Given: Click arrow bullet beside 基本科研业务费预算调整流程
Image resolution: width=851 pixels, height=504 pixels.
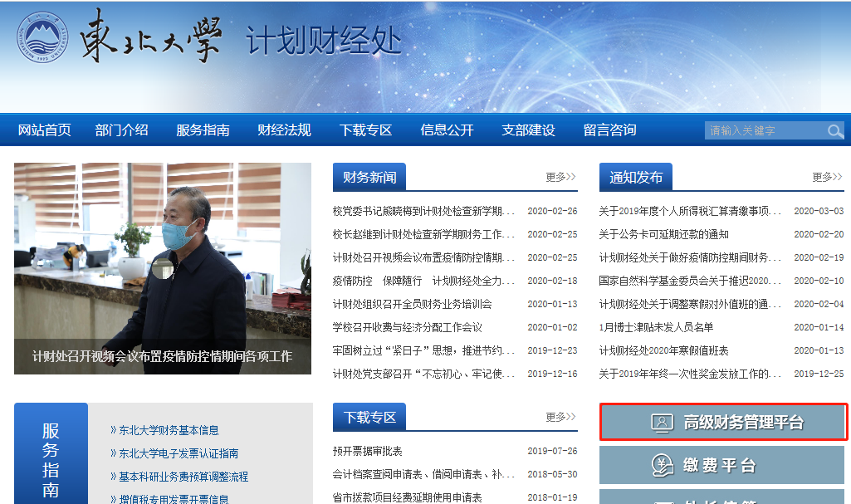Looking at the screenshot, I should (x=113, y=477).
